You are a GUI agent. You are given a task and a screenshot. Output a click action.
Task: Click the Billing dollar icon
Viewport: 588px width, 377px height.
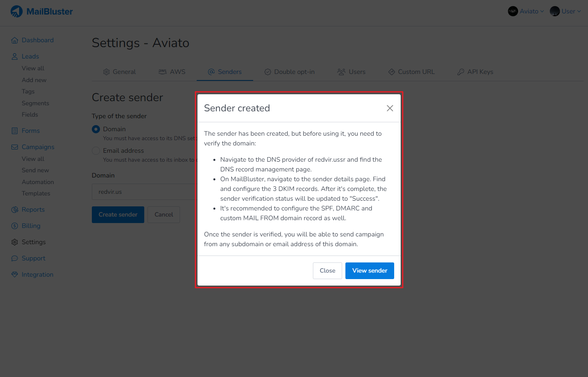pyautogui.click(x=15, y=226)
